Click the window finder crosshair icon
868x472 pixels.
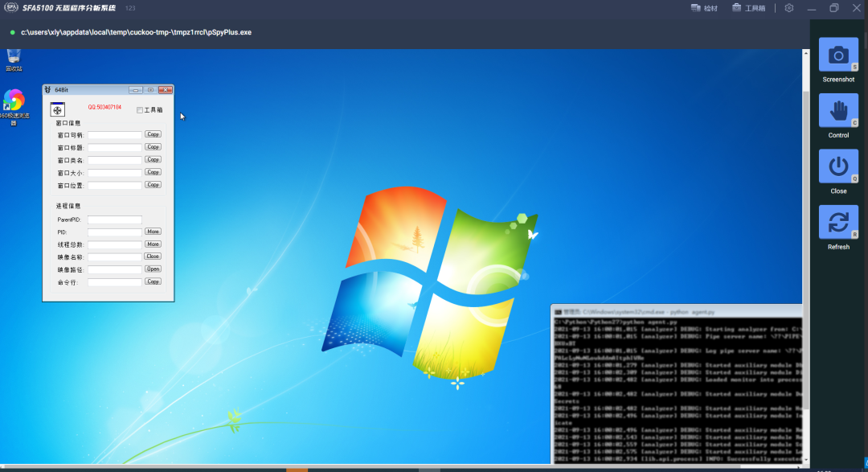coord(58,109)
